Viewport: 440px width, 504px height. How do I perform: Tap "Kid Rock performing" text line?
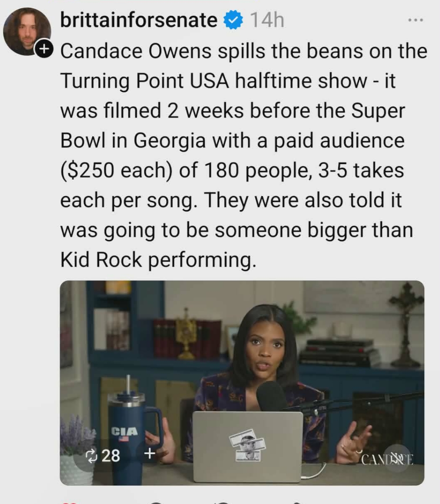pyautogui.click(x=158, y=260)
